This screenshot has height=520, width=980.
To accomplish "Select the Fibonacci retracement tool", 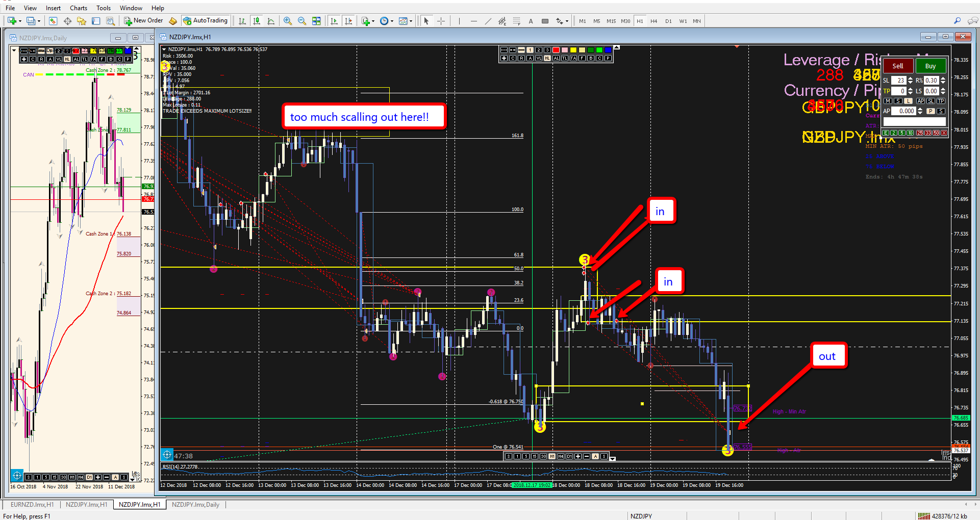I will point(517,21).
